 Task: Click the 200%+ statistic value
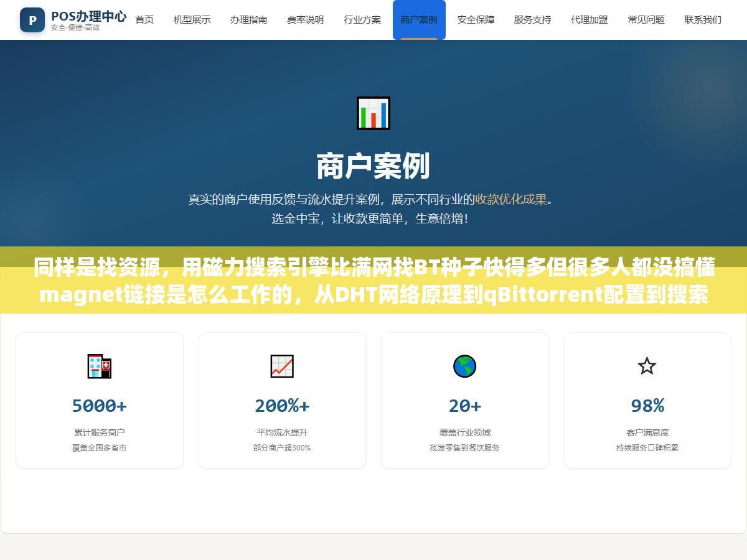pos(282,406)
